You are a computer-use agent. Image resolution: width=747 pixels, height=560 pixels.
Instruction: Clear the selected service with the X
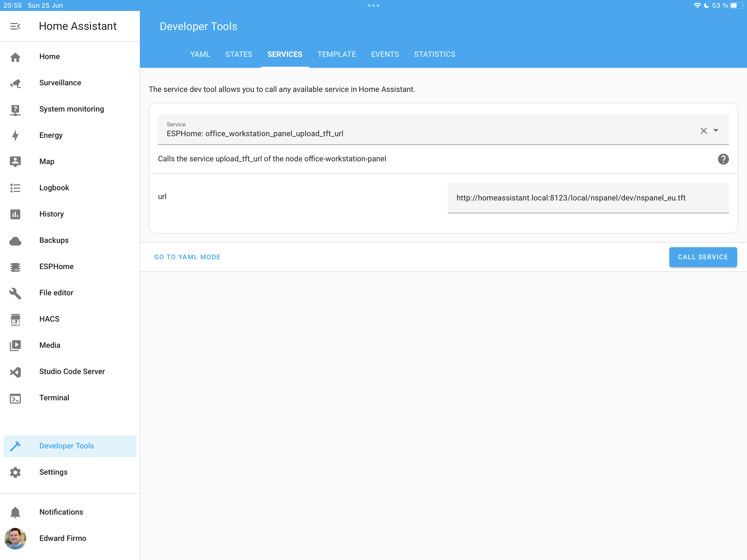[x=704, y=131]
